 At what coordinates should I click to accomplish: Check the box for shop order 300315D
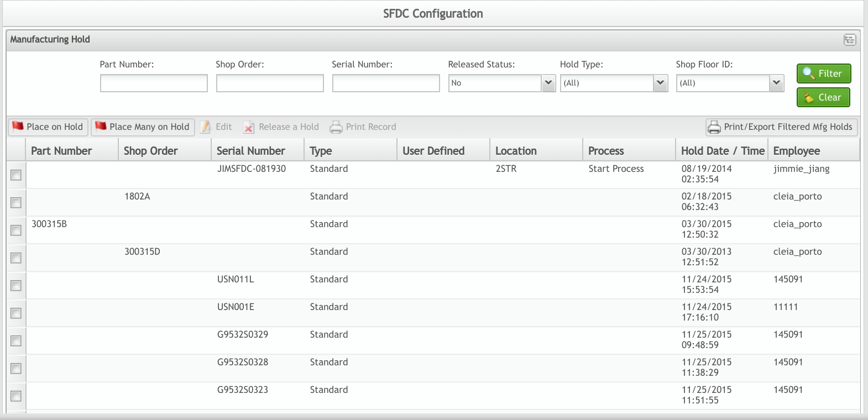[x=16, y=258]
